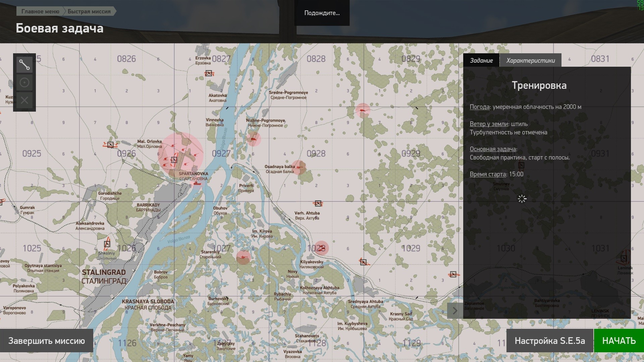The height and width of the screenshot is (362, 644).
Task: Click the Время старта label
Action: click(x=488, y=174)
